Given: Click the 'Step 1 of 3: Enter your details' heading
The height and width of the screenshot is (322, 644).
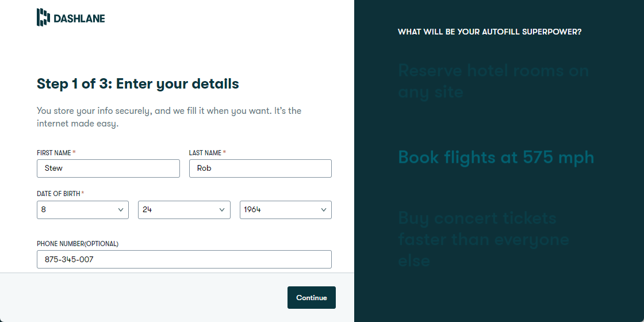Looking at the screenshot, I should click(138, 84).
